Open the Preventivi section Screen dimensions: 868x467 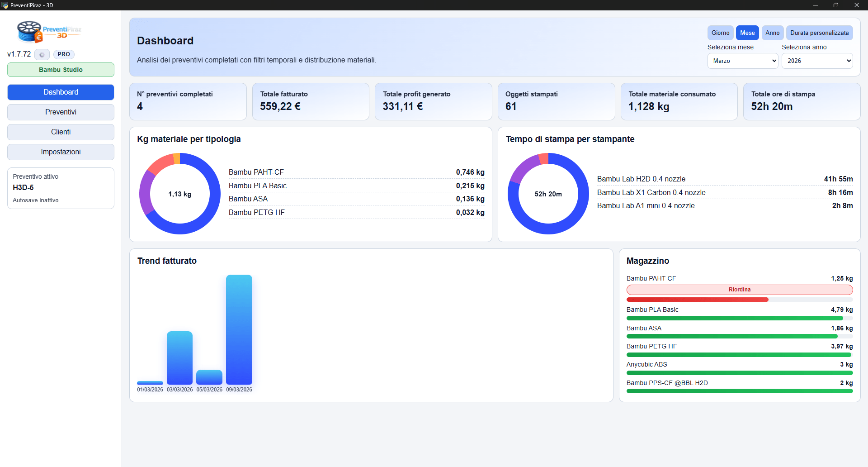(61, 112)
